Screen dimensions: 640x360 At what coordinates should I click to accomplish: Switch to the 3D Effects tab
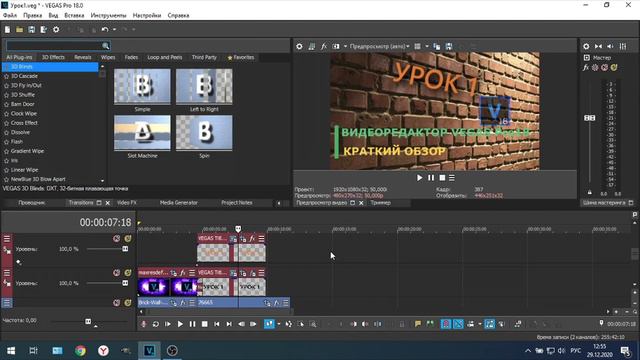click(x=53, y=57)
